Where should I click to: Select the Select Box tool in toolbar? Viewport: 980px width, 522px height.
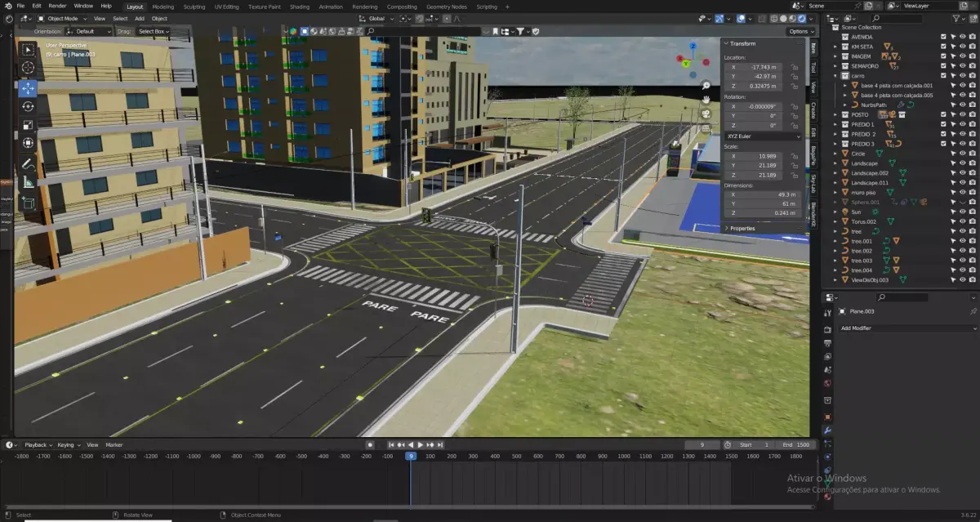[x=28, y=49]
